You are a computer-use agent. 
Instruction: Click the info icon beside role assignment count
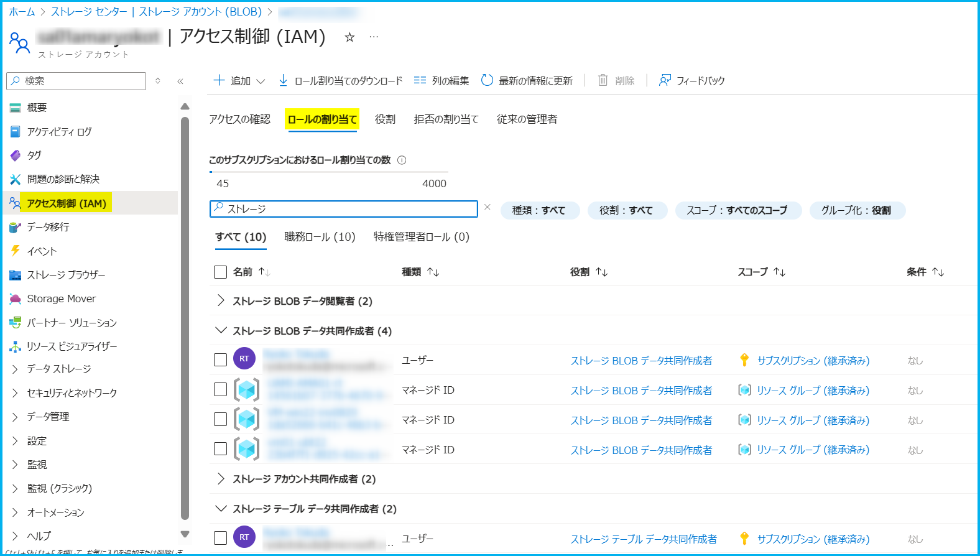(402, 160)
